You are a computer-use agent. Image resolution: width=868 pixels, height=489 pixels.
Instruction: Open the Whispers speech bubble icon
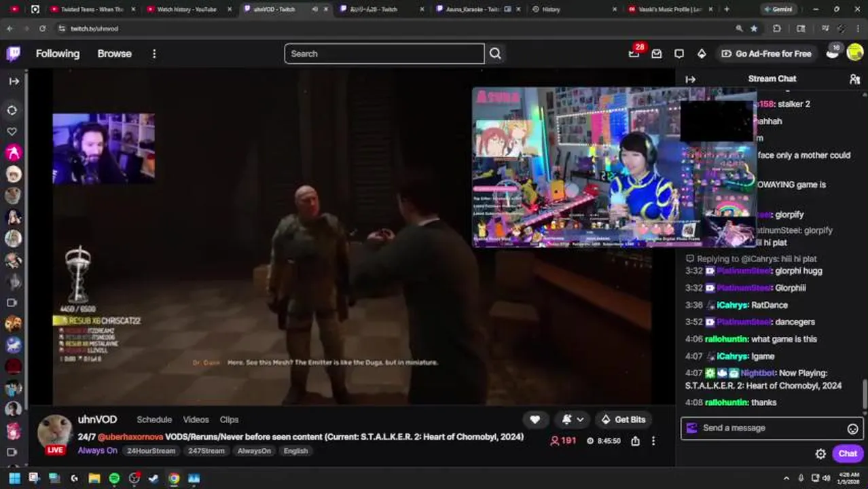tap(679, 54)
